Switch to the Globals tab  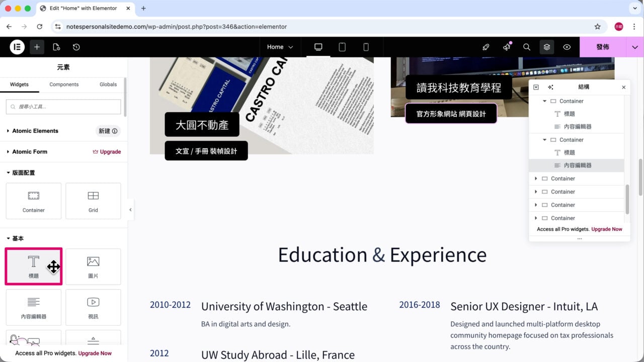pos(108,84)
